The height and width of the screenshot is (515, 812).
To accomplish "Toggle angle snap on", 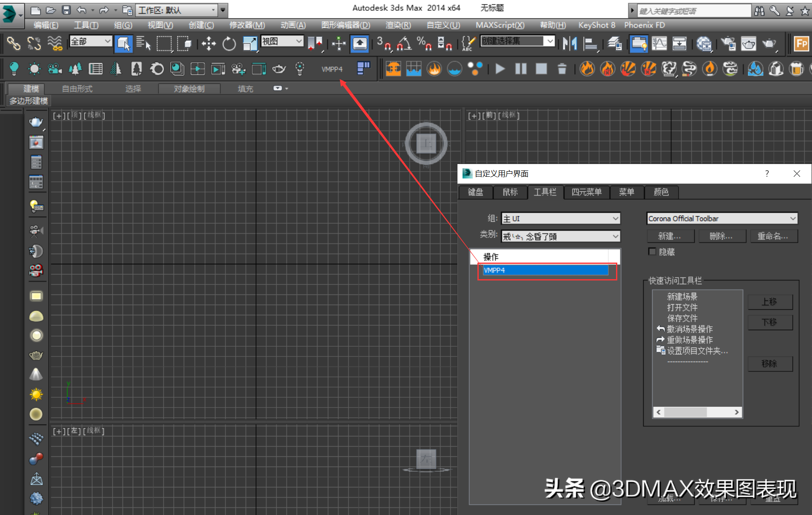I will pyautogui.click(x=404, y=44).
